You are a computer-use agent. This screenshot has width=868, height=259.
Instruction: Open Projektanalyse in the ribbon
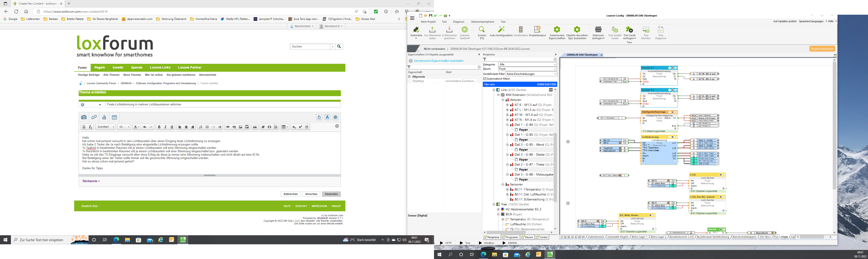pos(537,30)
